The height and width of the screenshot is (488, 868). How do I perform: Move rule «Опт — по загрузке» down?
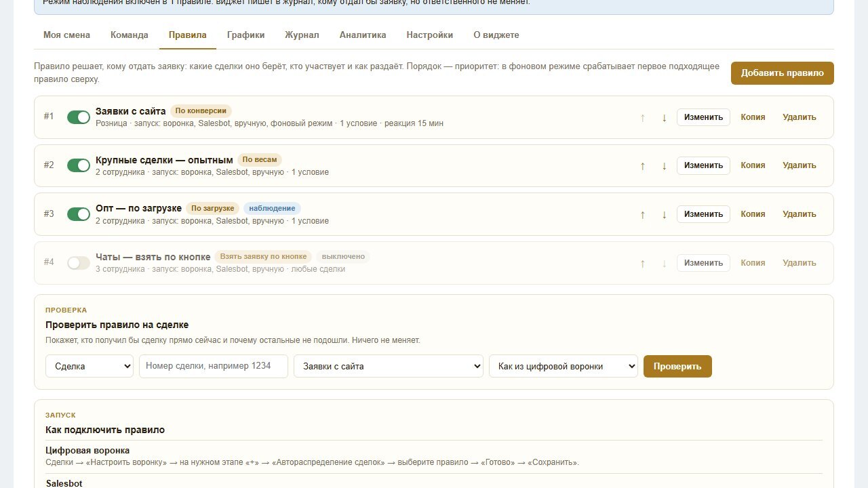tap(664, 215)
